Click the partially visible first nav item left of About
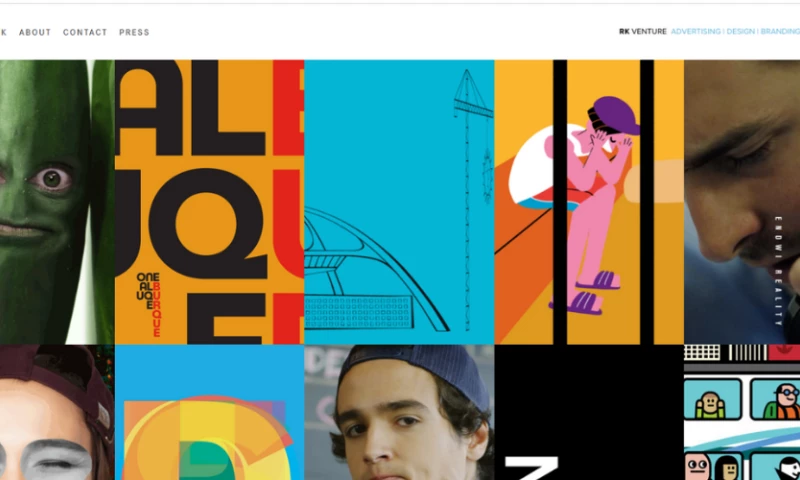 point(3,32)
